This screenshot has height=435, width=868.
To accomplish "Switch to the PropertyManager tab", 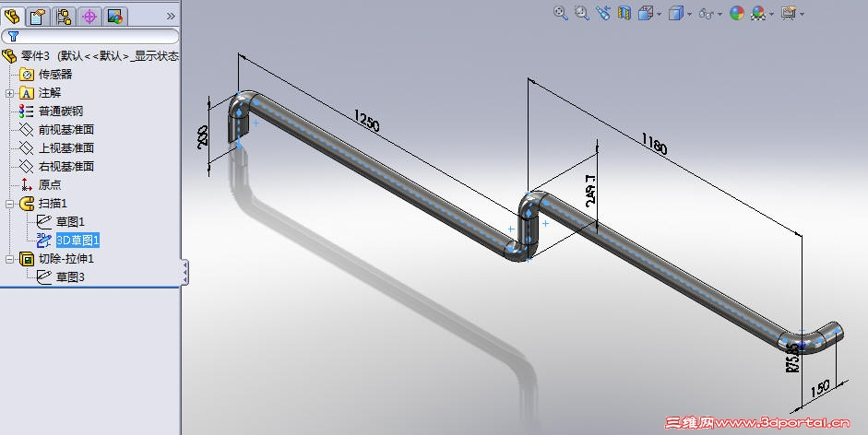I will tap(38, 16).
